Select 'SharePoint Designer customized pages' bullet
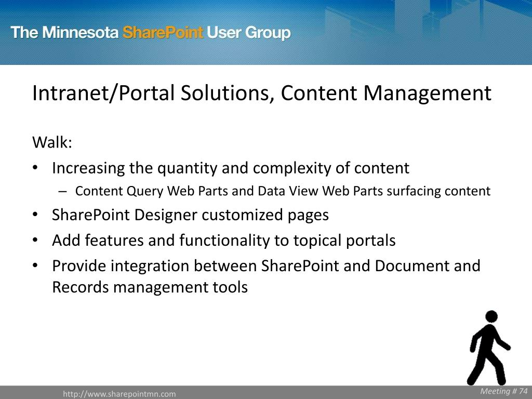Viewport: 532px width, 399px height. click(x=190, y=215)
